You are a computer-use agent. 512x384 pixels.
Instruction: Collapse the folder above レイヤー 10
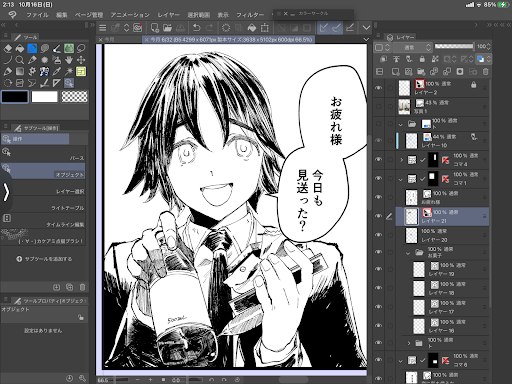tap(401, 125)
